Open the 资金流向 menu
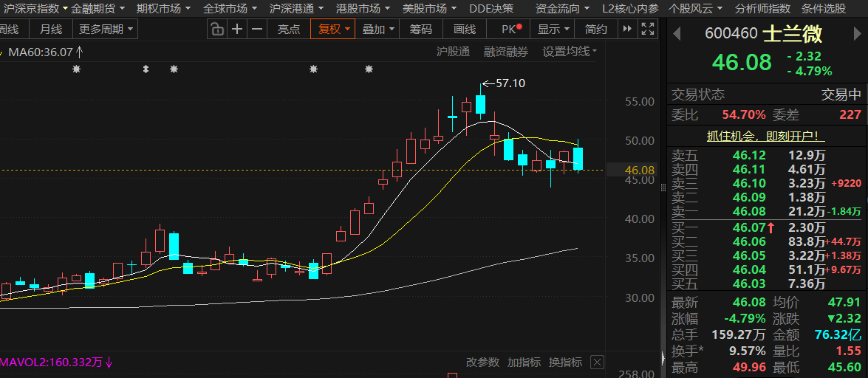Image resolution: width=868 pixels, height=378 pixels. pyautogui.click(x=562, y=8)
